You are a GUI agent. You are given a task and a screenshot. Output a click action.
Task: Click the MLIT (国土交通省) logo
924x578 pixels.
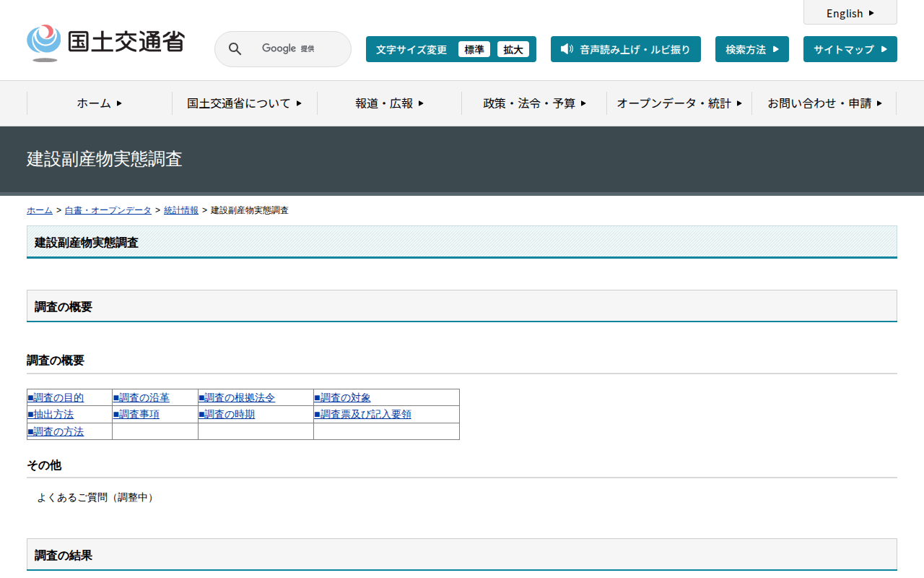105,43
